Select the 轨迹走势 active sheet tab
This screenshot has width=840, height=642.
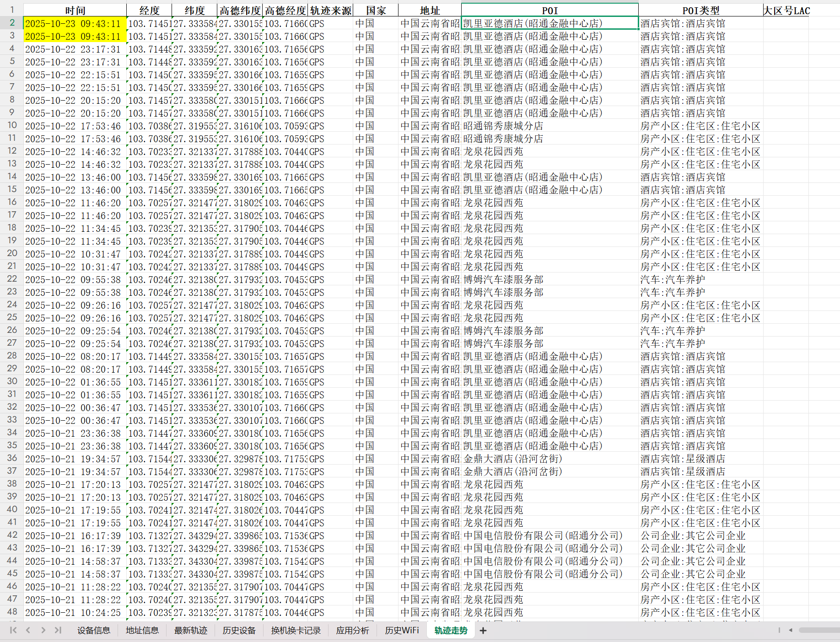click(451, 631)
